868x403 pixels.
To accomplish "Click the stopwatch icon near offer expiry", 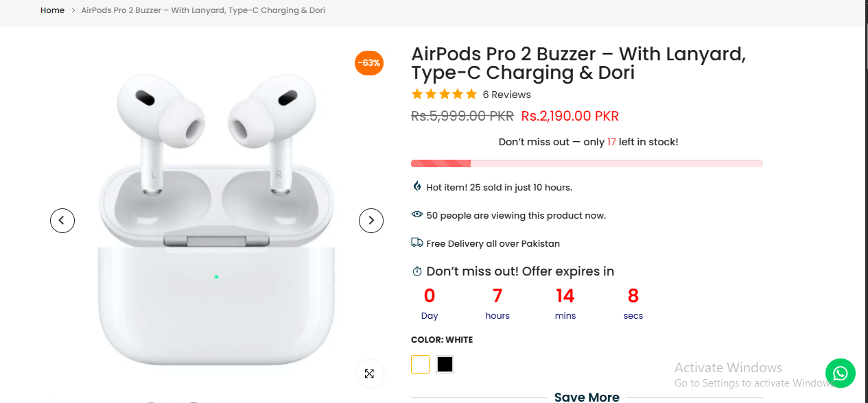I will point(417,272).
